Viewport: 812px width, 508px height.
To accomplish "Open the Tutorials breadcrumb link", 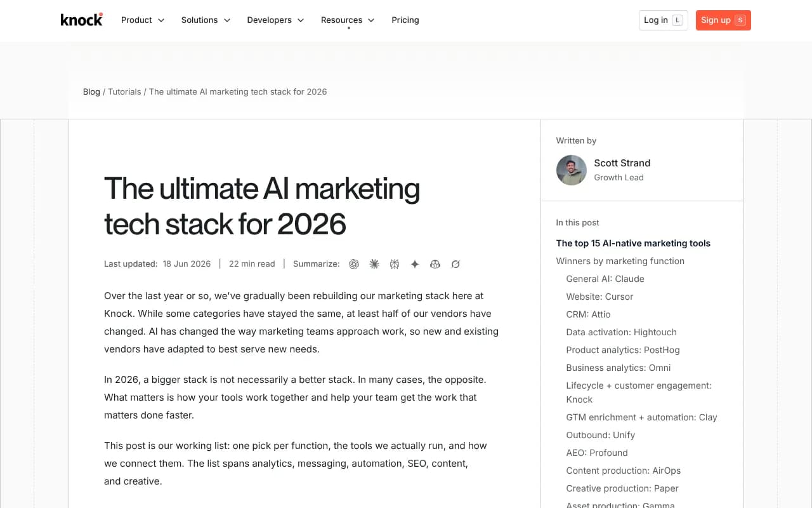I will (124, 92).
